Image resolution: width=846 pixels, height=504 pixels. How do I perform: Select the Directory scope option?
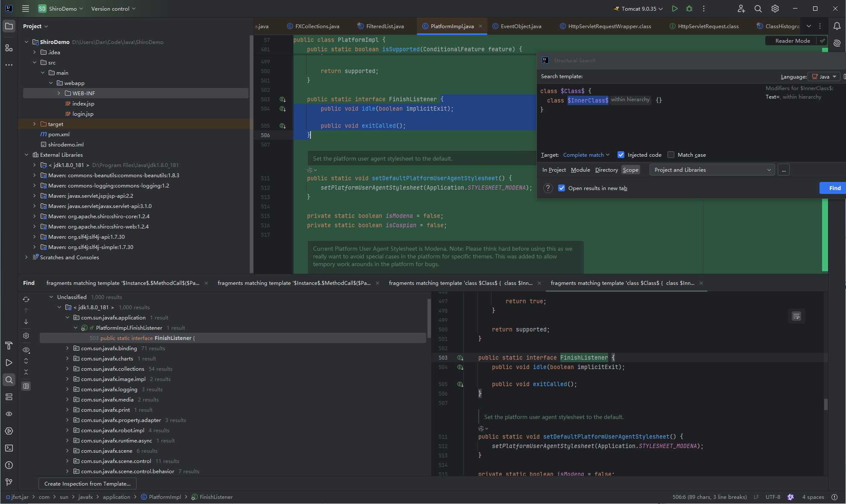(x=606, y=170)
